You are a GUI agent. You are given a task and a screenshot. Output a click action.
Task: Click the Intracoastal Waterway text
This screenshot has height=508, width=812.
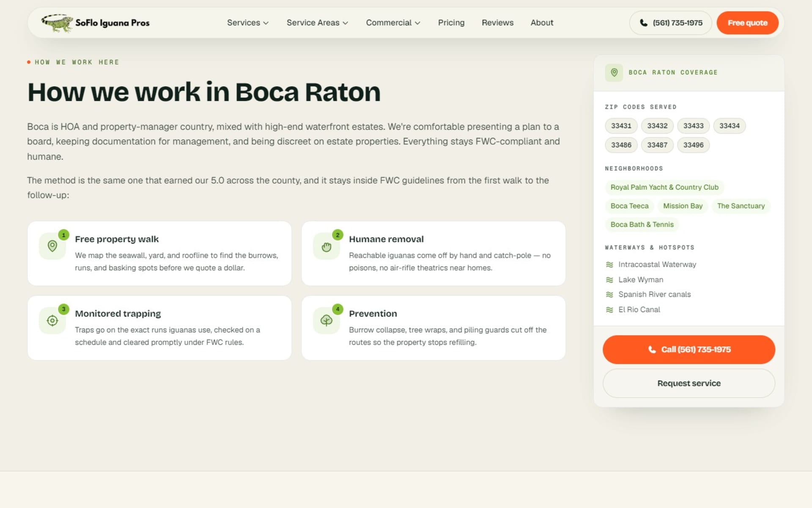657,265
